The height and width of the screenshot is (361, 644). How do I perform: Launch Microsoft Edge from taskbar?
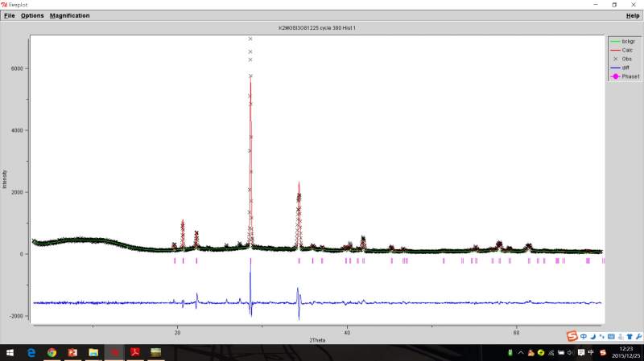(x=31, y=352)
